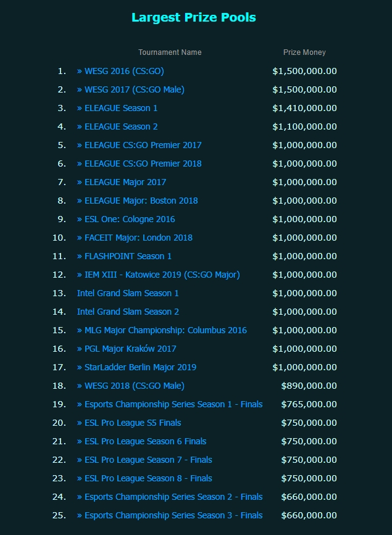
Task: Click PGL Major Kraków 2017 link
Action: pos(127,349)
